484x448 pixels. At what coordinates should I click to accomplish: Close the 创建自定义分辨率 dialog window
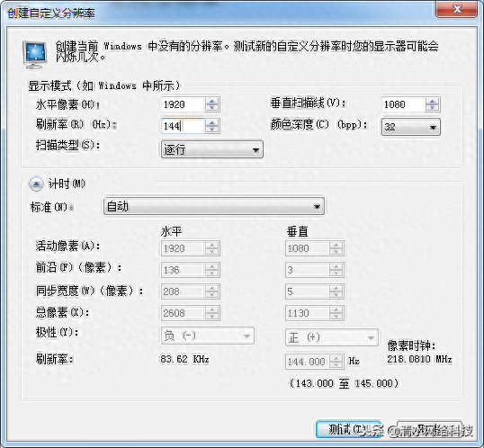click(x=457, y=9)
